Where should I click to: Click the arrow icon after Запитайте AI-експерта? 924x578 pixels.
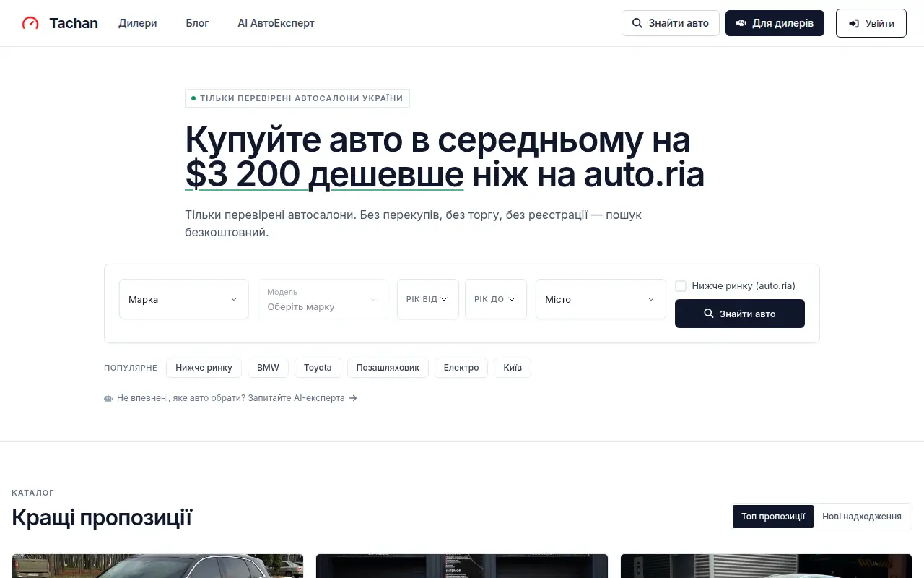point(353,398)
